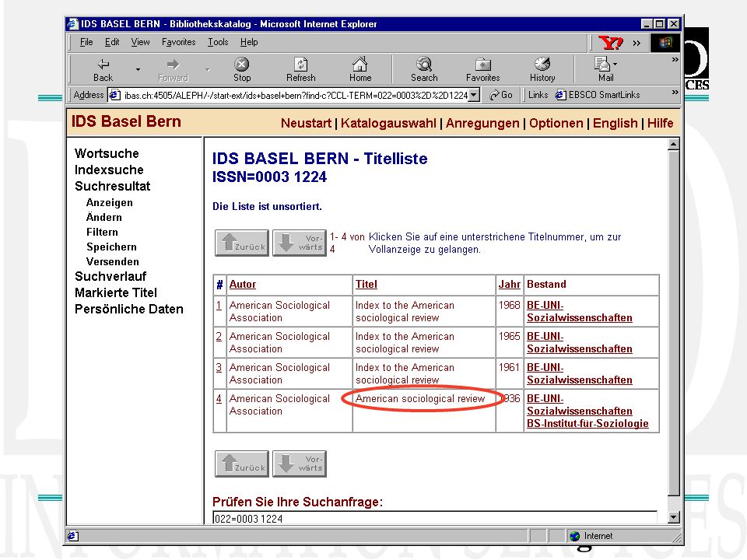Click Speichern in the sidebar
Viewport: 747px width, 560px height.
(x=111, y=247)
